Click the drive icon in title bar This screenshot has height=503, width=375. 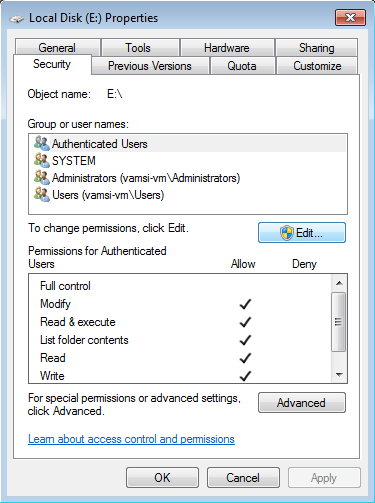[x=16, y=19]
